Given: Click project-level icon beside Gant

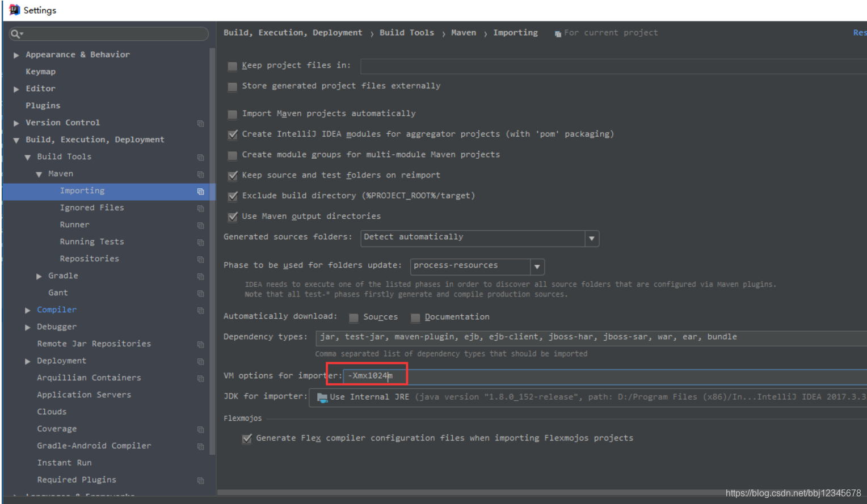Looking at the screenshot, I should [200, 293].
